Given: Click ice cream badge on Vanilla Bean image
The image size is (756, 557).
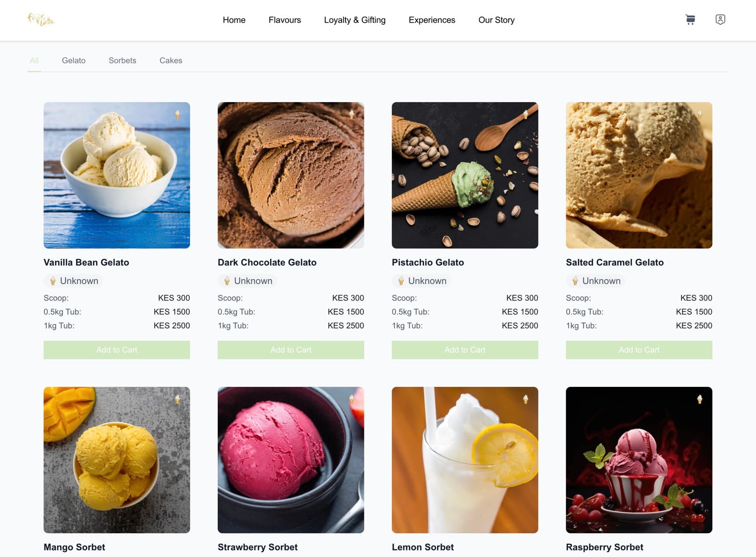Looking at the screenshot, I should pos(177,114).
